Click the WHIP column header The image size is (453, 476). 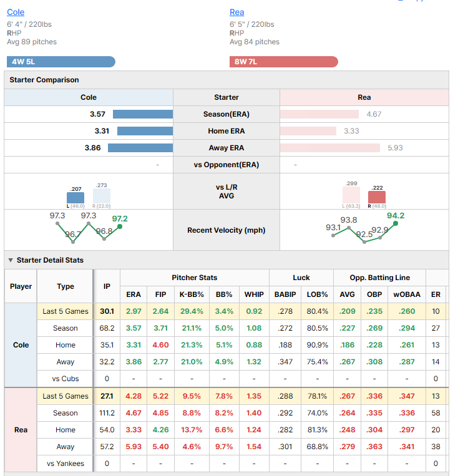pyautogui.click(x=254, y=294)
